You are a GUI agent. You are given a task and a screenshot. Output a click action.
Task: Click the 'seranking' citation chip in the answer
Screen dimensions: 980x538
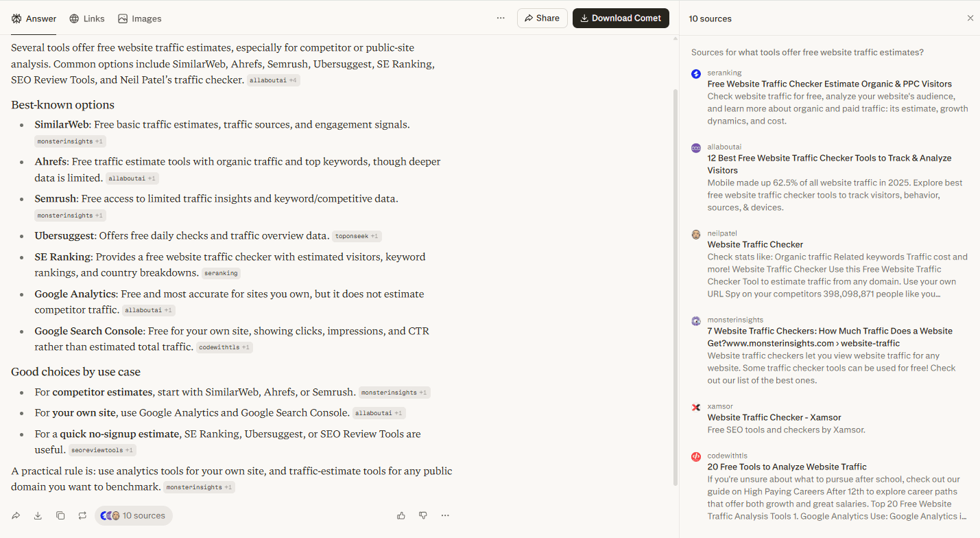pos(221,273)
